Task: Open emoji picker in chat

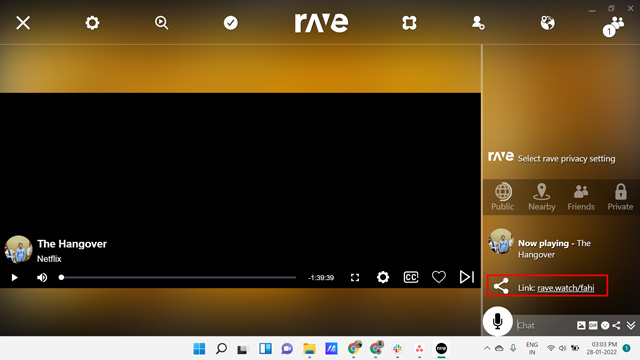Action: [605, 325]
